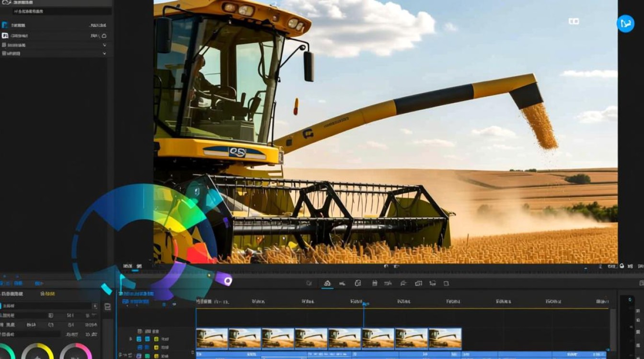Select the first harvester clip thumbnail in the timeline
Screen dimensions: 644x359
point(212,338)
